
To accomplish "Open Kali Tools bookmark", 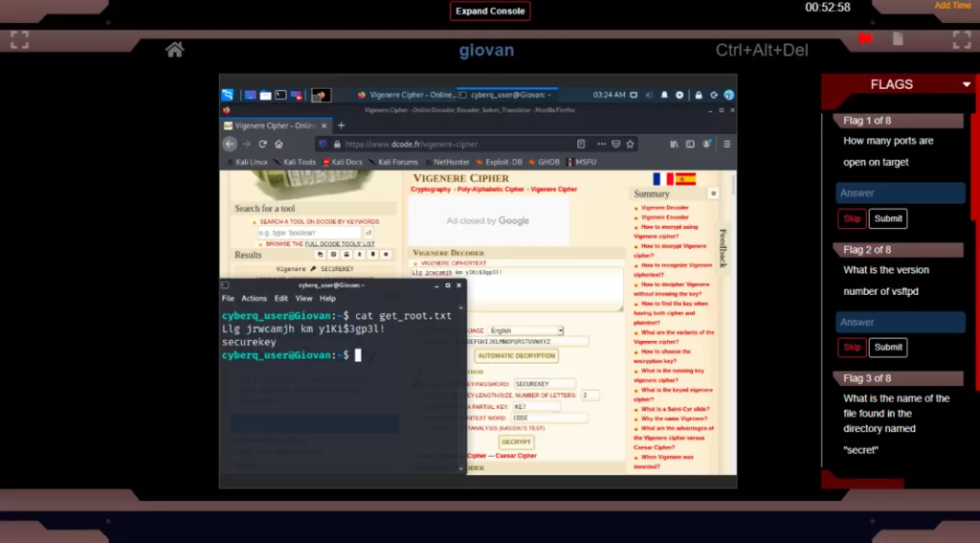I will pos(295,162).
